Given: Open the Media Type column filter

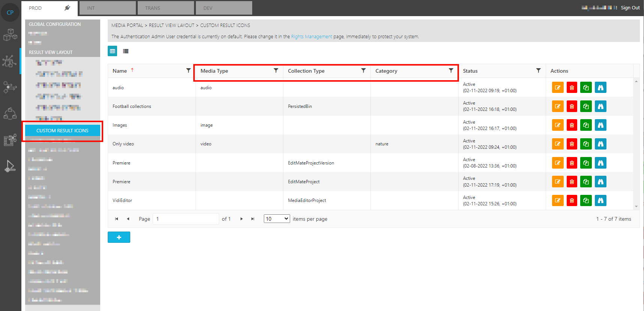Looking at the screenshot, I should pos(276,70).
